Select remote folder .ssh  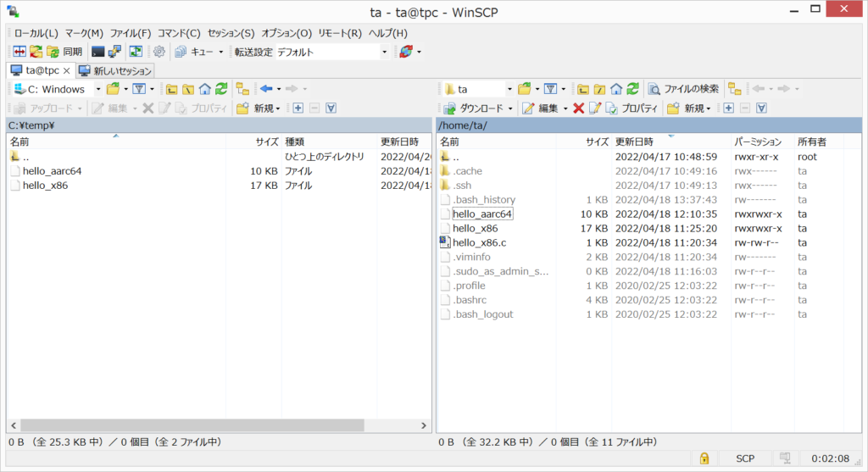462,186
